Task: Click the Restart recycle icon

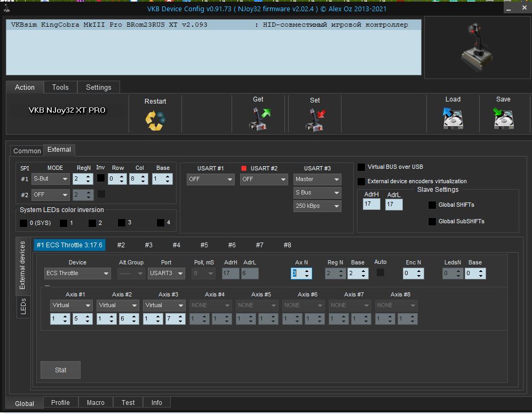Action: [155, 120]
